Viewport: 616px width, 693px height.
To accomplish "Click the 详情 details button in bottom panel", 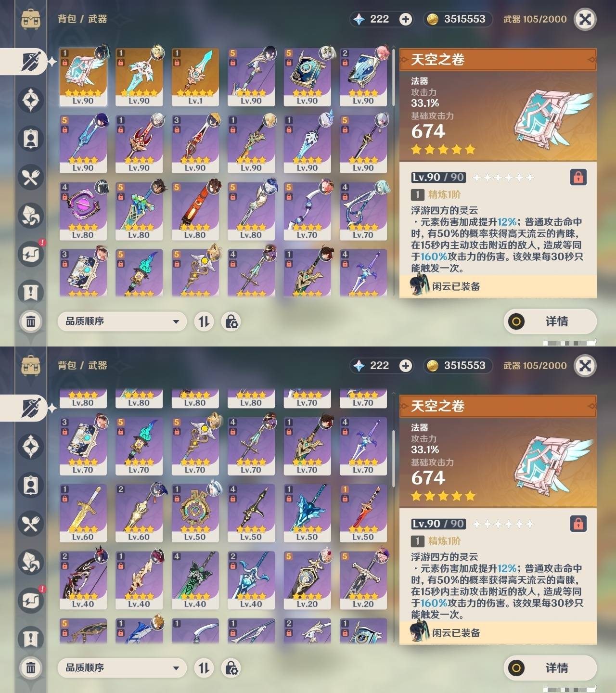I will tap(550, 668).
